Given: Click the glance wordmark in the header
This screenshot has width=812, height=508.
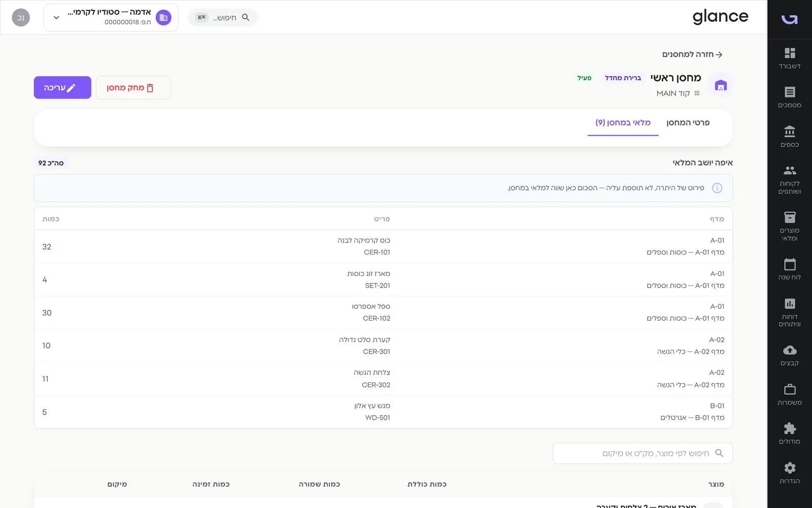Looking at the screenshot, I should (x=720, y=17).
